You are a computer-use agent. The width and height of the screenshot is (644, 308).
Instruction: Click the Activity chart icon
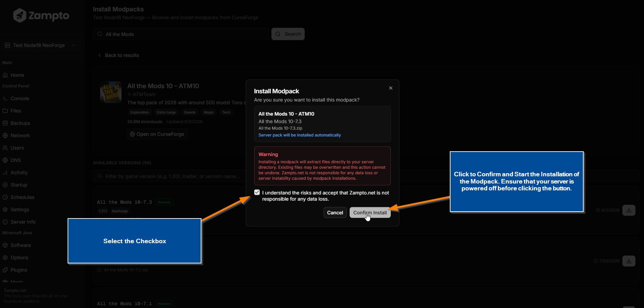(x=5, y=173)
